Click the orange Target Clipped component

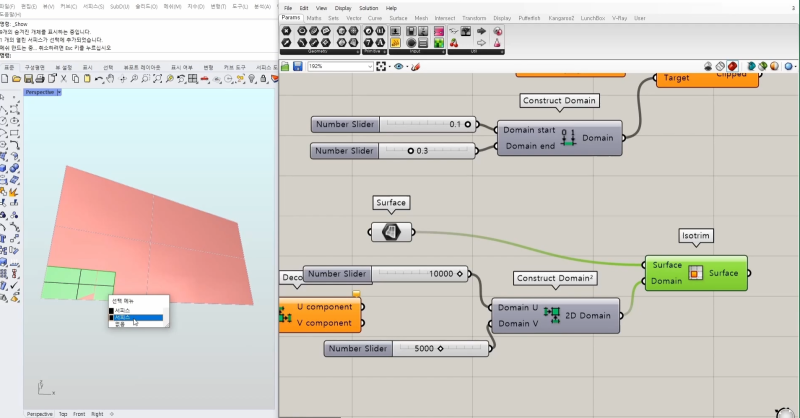[x=707, y=78]
